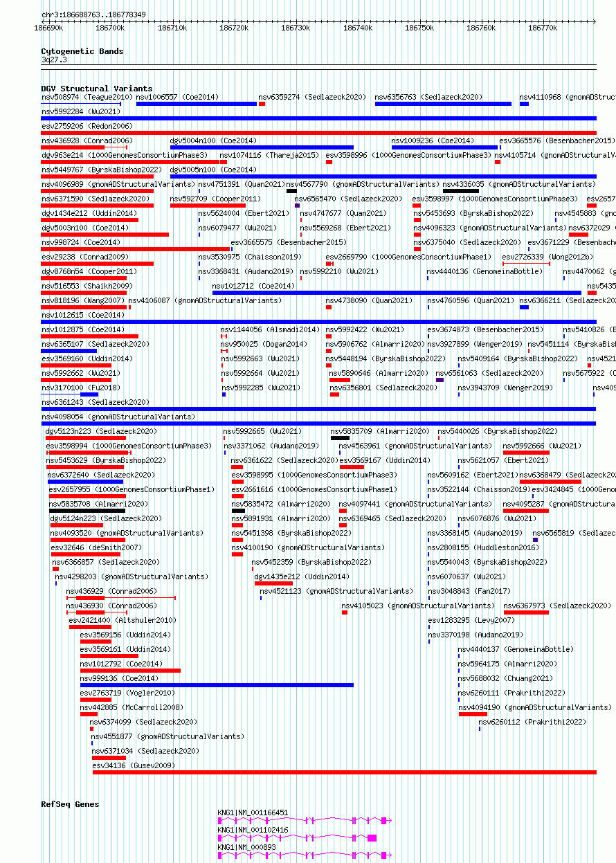Select the nsv6260112 (Prakrithi2022) label
Screen dimensions: 616x863
(532, 722)
